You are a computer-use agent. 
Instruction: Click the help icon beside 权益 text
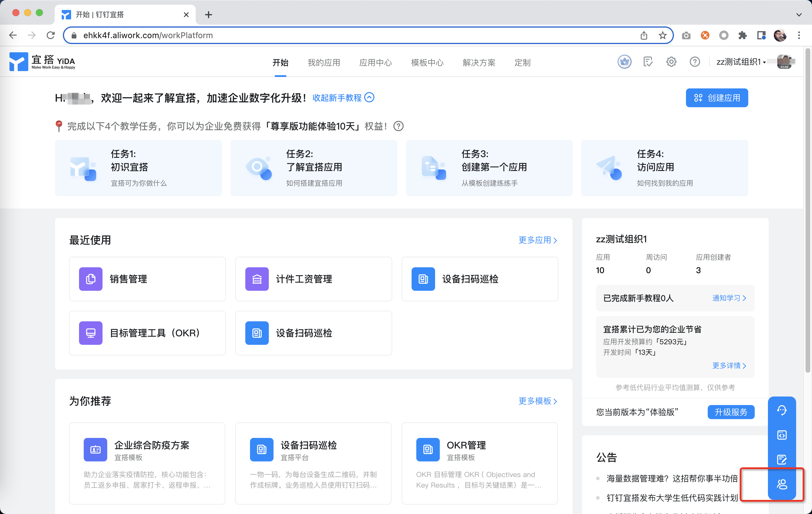coord(398,126)
